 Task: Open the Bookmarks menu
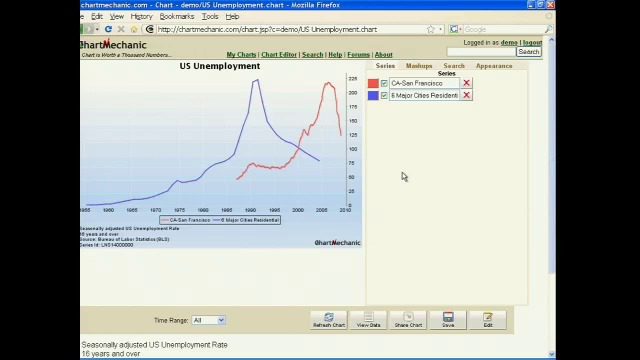(177, 16)
